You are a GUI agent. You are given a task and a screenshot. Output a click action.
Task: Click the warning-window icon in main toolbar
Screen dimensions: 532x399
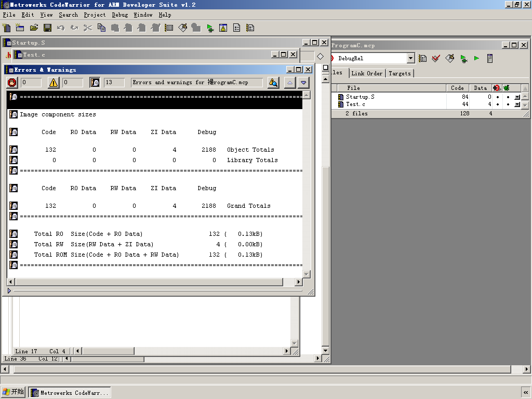pyautogui.click(x=223, y=28)
